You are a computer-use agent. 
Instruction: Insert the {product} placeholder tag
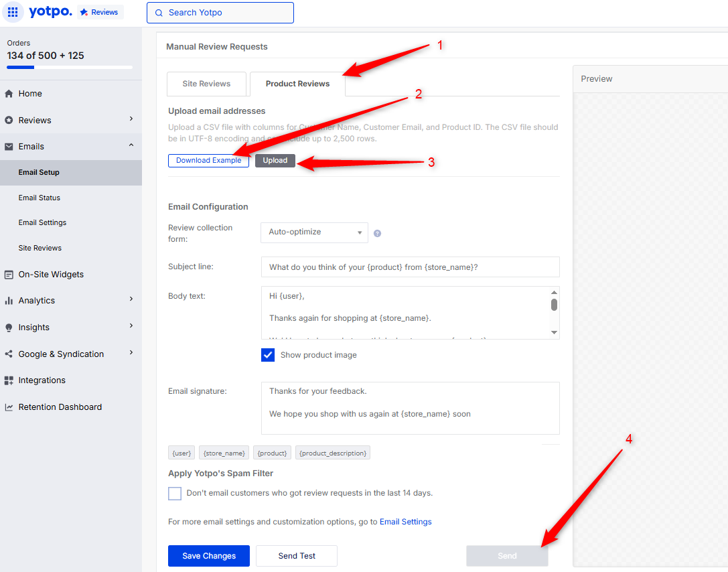[x=272, y=453]
